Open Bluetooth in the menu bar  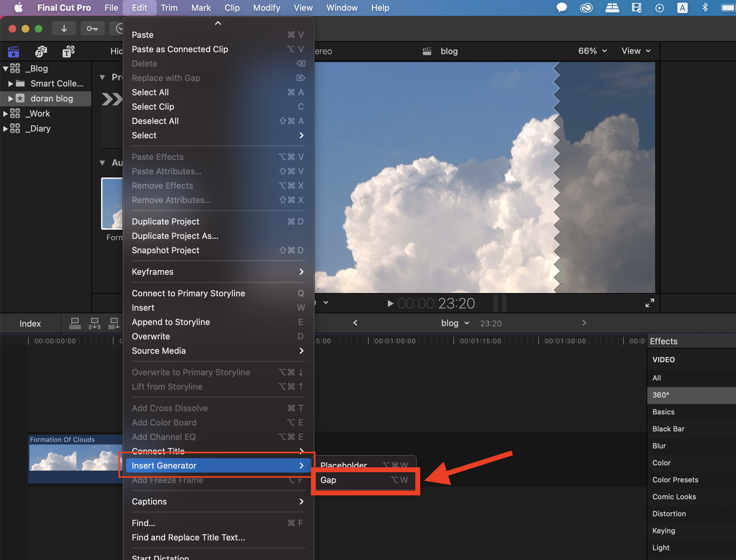(x=705, y=8)
